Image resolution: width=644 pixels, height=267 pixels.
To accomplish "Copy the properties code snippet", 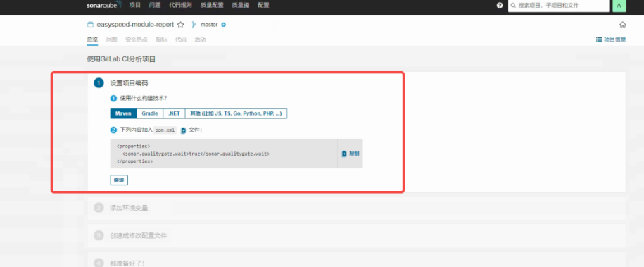I will point(351,154).
